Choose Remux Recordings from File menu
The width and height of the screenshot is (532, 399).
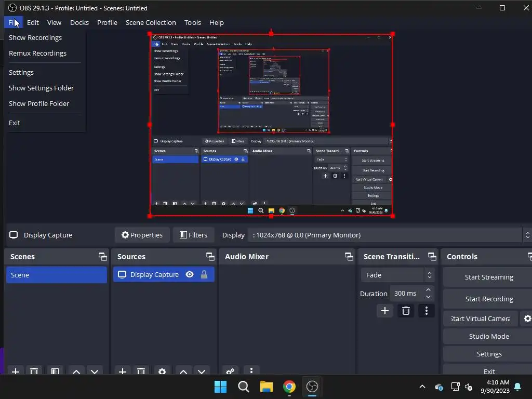click(x=45, y=54)
